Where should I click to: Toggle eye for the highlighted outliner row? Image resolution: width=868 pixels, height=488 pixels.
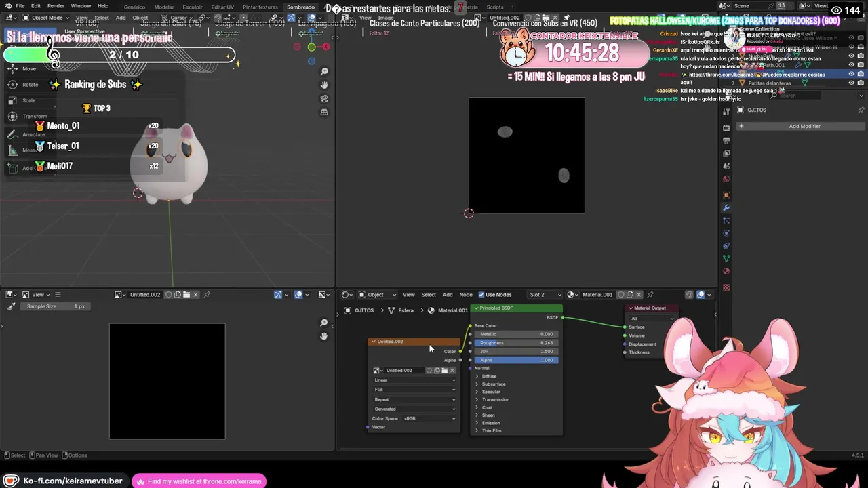(851, 74)
